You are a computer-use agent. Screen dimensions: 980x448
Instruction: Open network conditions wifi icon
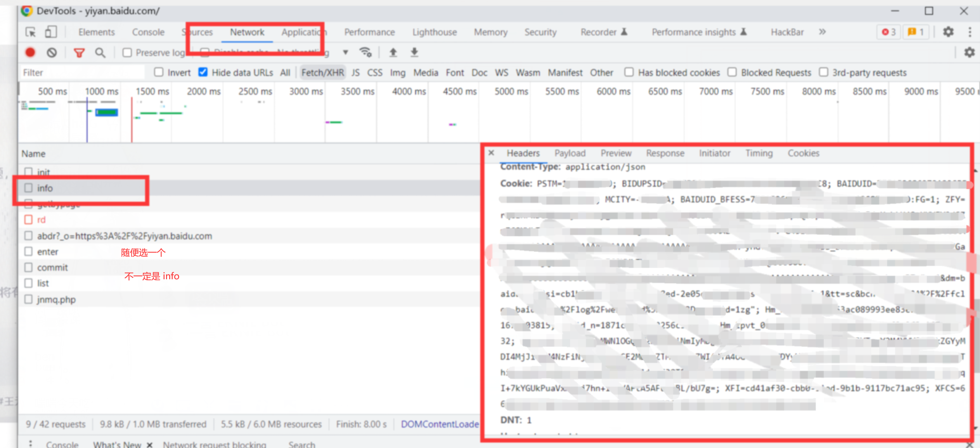point(365,52)
